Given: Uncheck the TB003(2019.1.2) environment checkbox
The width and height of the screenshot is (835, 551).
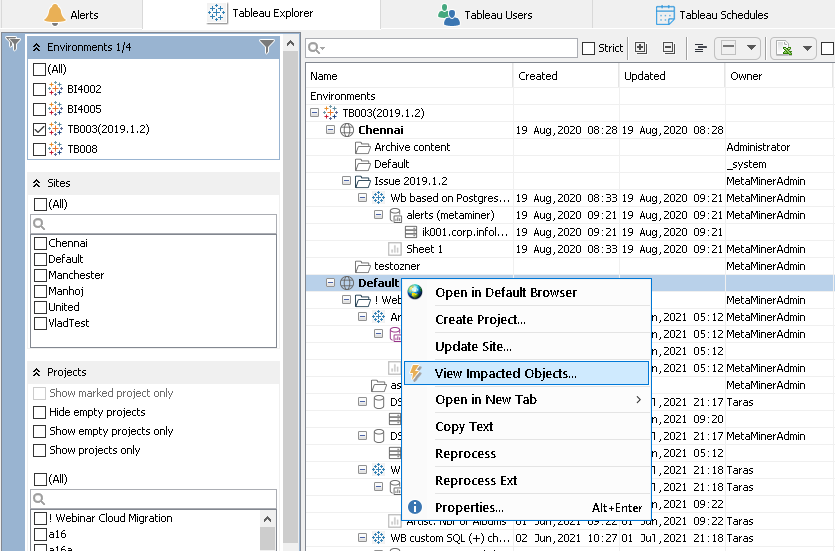Looking at the screenshot, I should click(x=39, y=129).
